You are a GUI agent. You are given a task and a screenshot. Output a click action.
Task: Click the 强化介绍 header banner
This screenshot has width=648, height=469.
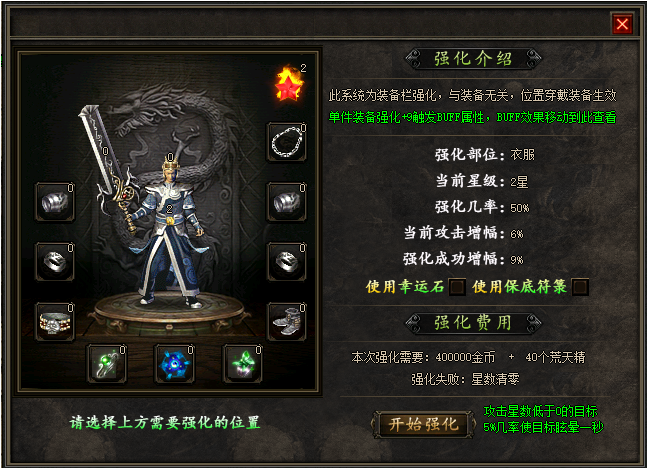[x=473, y=59]
